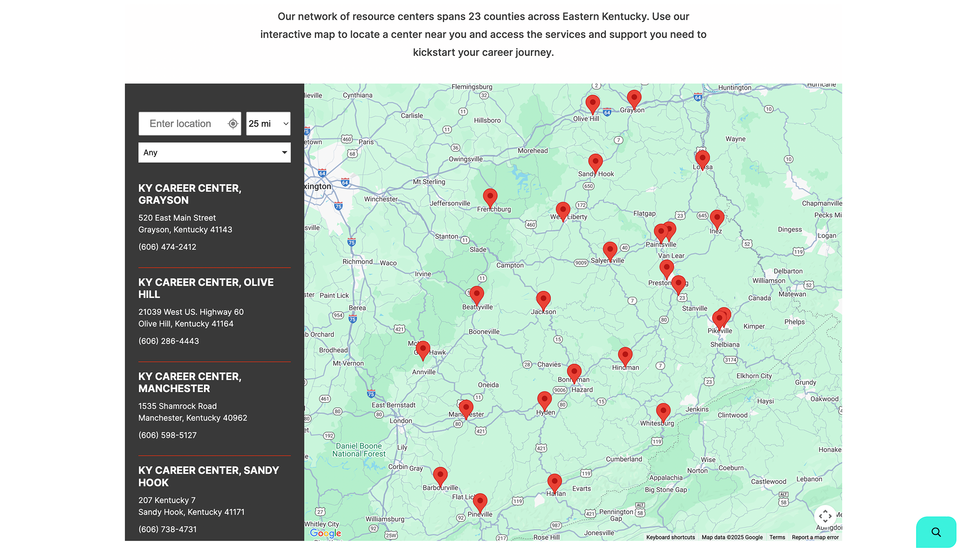
Task: Open Keyboard shortcuts on the map
Action: point(670,538)
